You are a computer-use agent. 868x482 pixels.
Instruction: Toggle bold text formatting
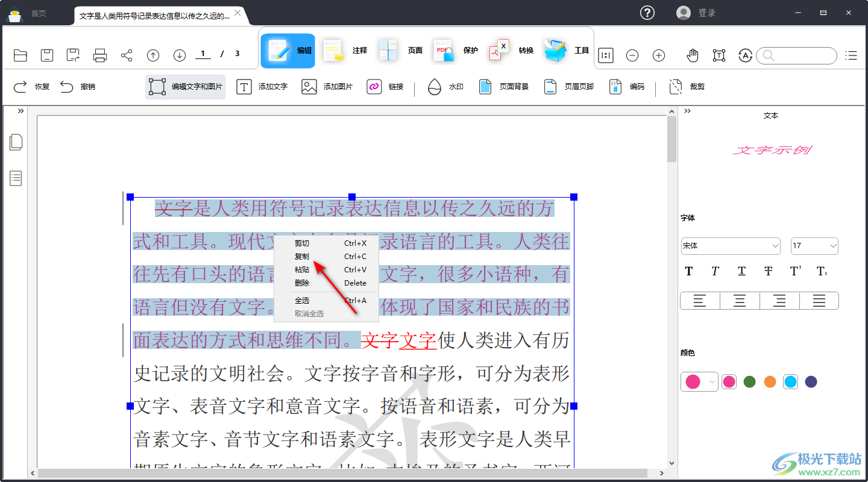point(689,271)
